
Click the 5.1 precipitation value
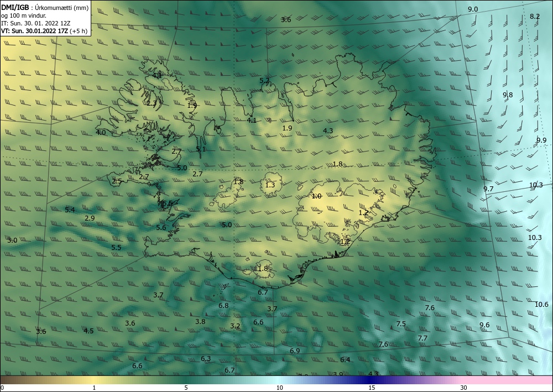click(201, 149)
